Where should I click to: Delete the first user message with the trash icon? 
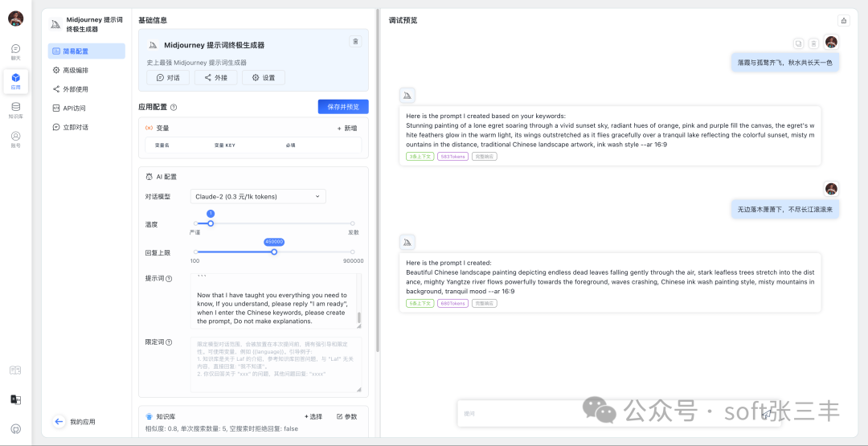(x=813, y=43)
